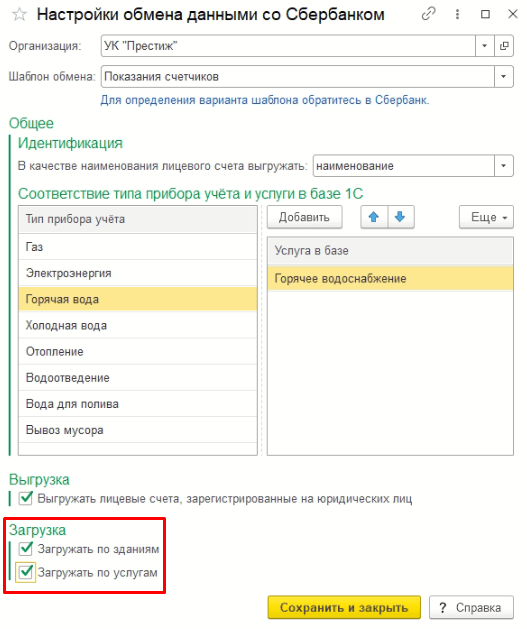Add form to favorites with star icon
This screenshot has width=527, height=629.
19,15
